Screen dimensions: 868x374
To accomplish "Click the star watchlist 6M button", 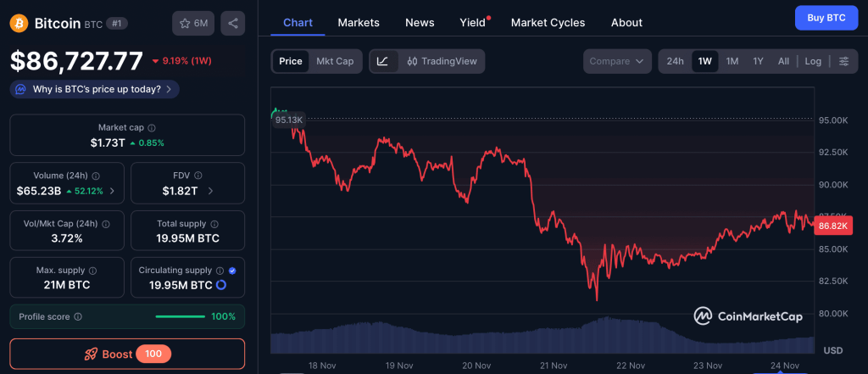I will coord(193,23).
